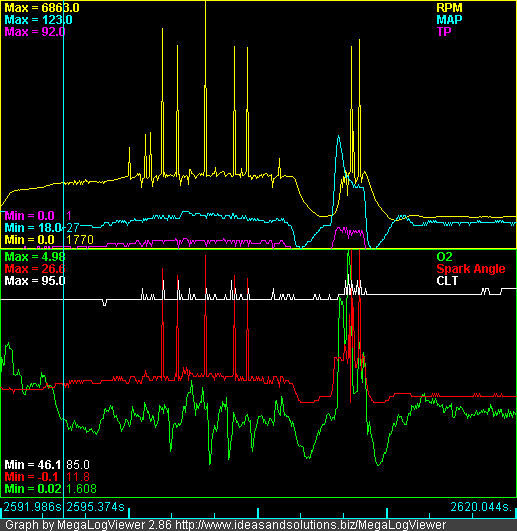The height and width of the screenshot is (531, 517).
Task: Click the green O2 legend label
Action: click(x=444, y=257)
